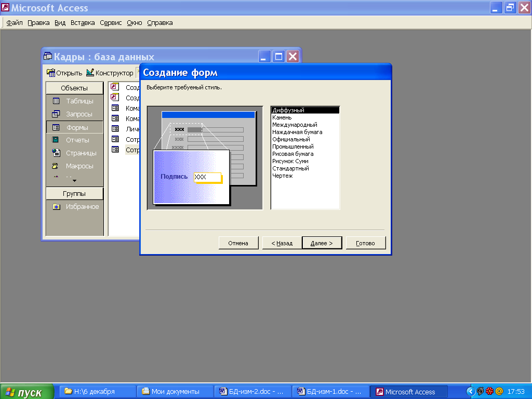532x399 pixels.
Task: Click the red flower tray icon
Action: [489, 391]
